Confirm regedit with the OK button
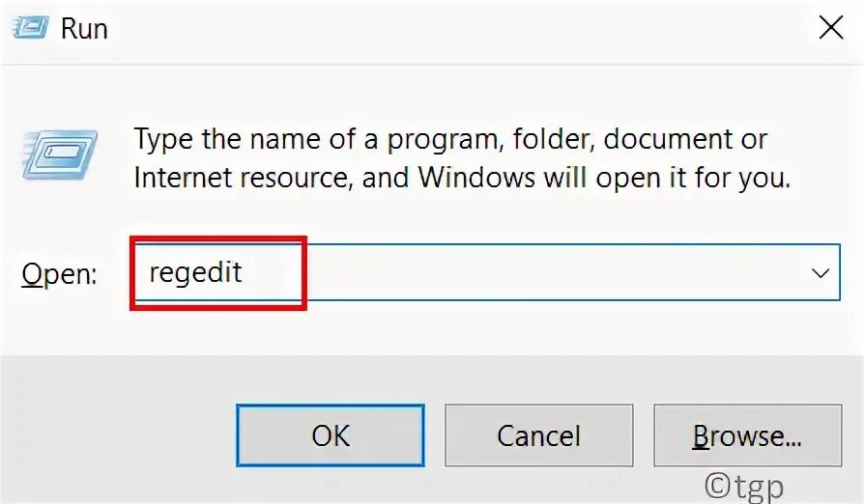 tap(331, 435)
